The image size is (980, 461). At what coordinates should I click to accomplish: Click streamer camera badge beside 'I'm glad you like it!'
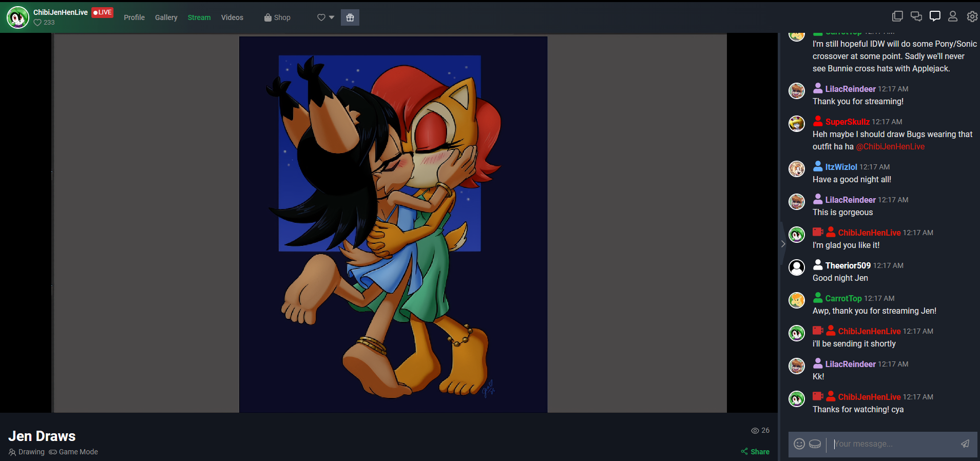(818, 232)
